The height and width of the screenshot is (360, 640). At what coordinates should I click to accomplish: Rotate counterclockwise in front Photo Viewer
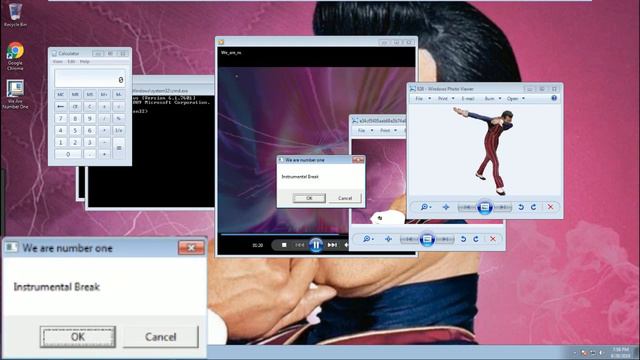point(521,207)
